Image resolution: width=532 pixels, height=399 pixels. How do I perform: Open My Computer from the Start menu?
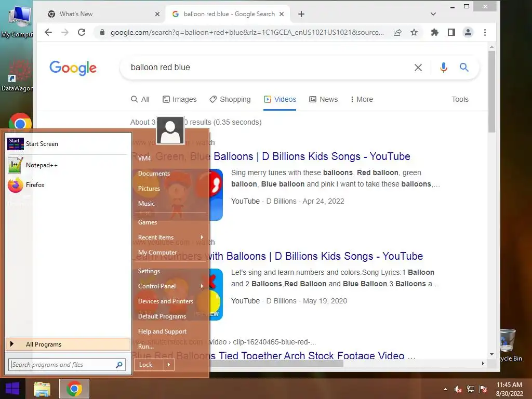[x=157, y=252]
